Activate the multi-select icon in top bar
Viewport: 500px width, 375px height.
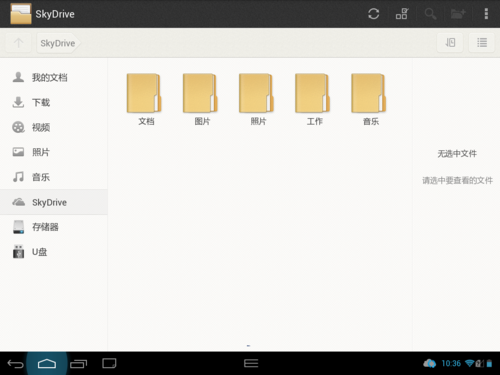click(402, 14)
